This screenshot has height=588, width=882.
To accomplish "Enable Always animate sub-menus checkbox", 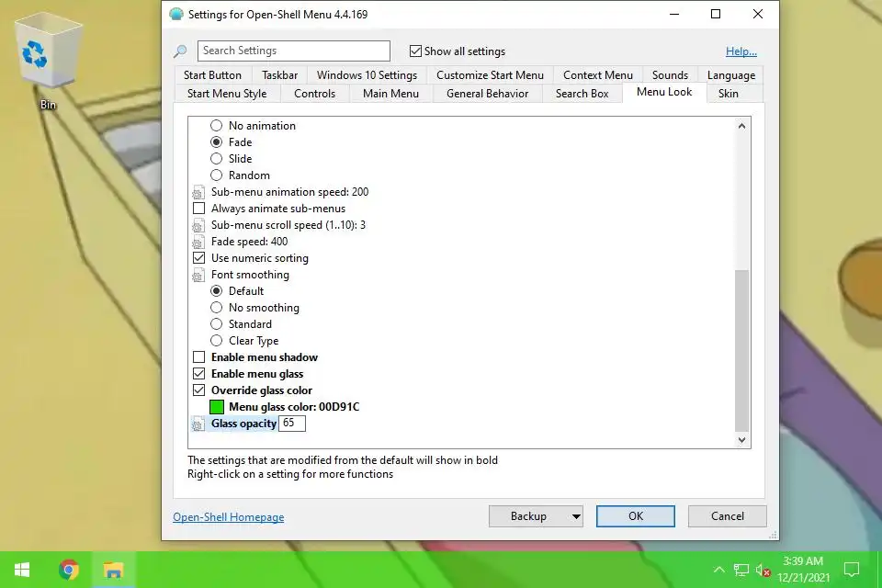I will pyautogui.click(x=198, y=209).
